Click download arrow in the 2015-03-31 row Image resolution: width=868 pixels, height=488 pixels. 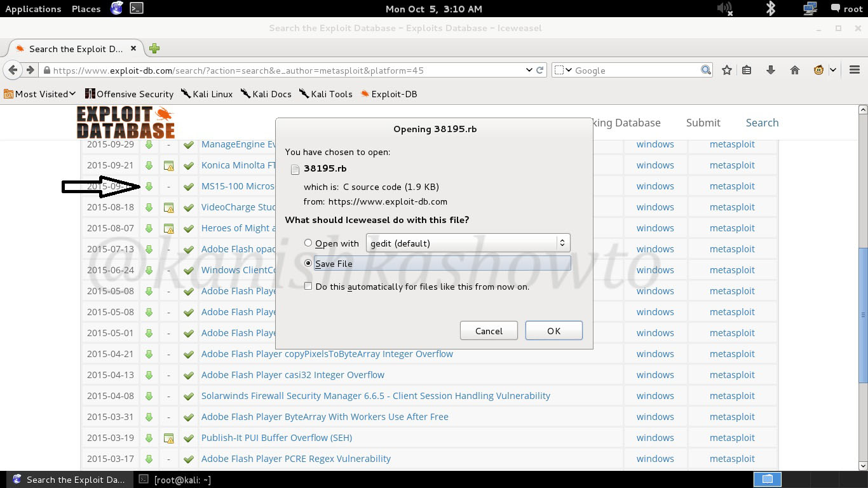click(149, 417)
